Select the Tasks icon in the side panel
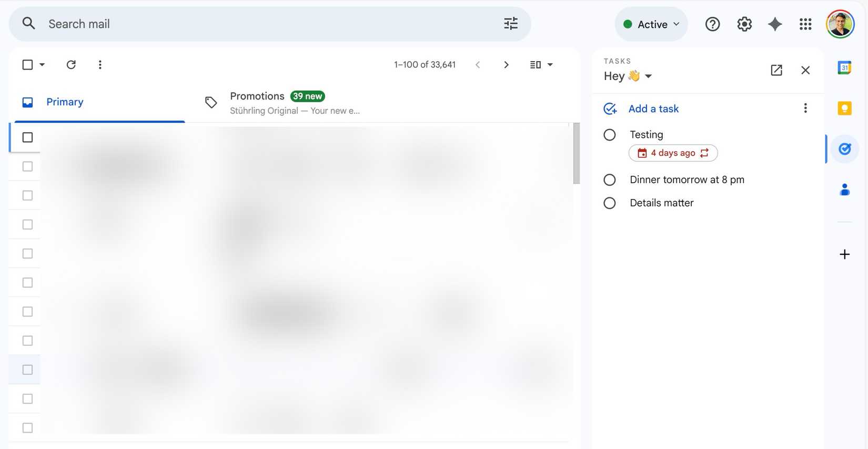Image resolution: width=868 pixels, height=449 pixels. point(845,149)
